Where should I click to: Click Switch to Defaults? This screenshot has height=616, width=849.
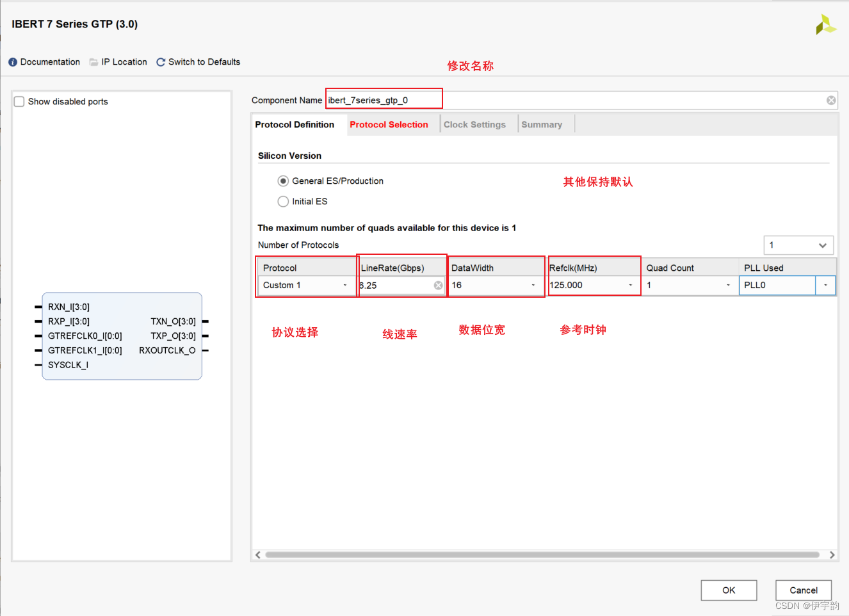(204, 62)
